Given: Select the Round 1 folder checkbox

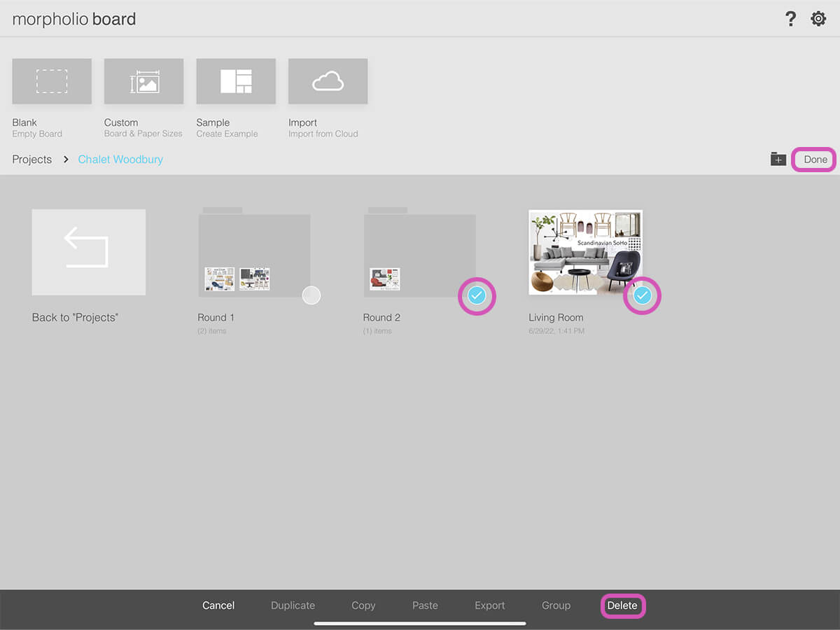Looking at the screenshot, I should (311, 295).
